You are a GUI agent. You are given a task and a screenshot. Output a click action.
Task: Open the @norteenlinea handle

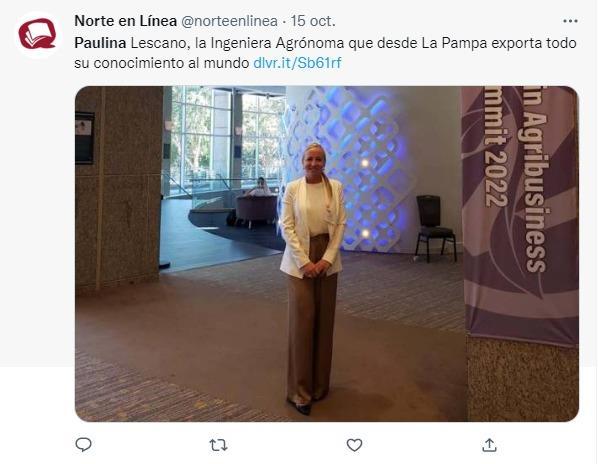click(229, 21)
